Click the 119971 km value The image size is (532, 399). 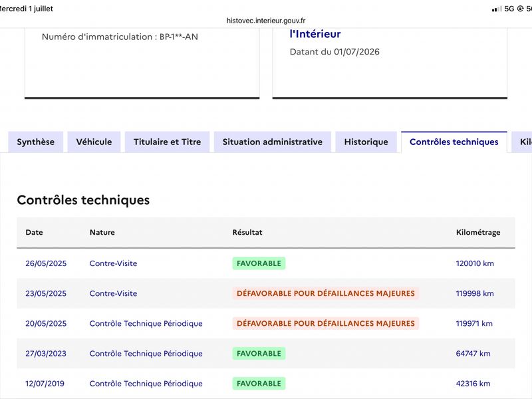[x=474, y=323]
